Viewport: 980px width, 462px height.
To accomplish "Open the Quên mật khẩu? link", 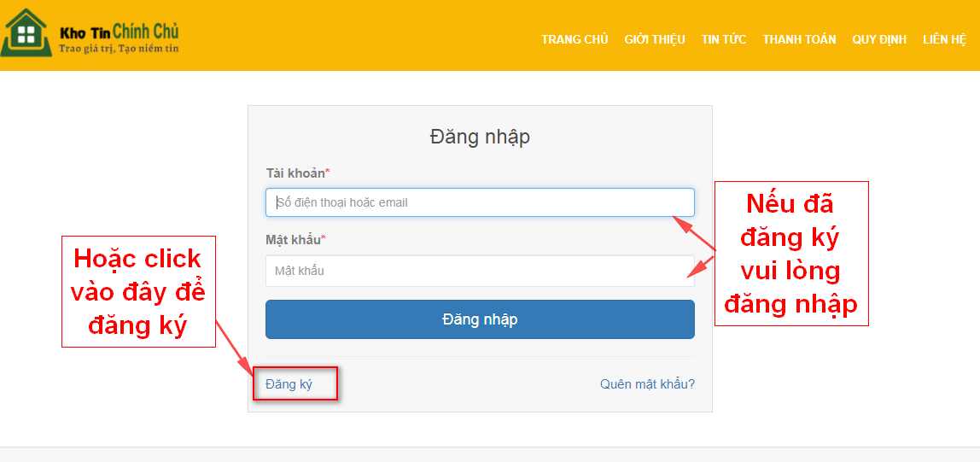I will point(647,384).
